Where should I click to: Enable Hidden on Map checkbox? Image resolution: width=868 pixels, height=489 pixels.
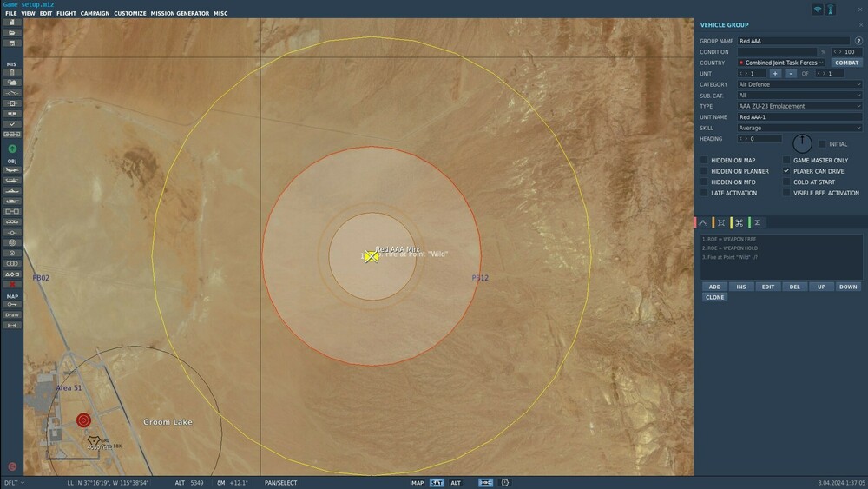click(x=704, y=160)
